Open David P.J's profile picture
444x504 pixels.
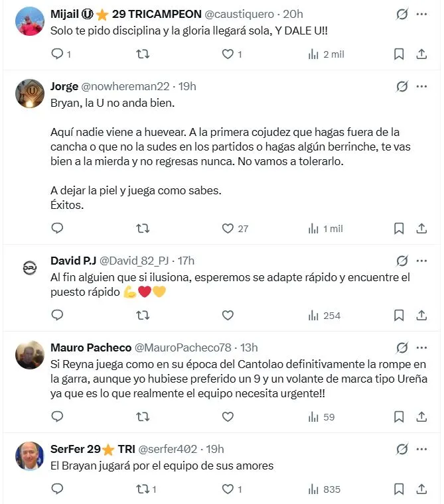click(30, 267)
